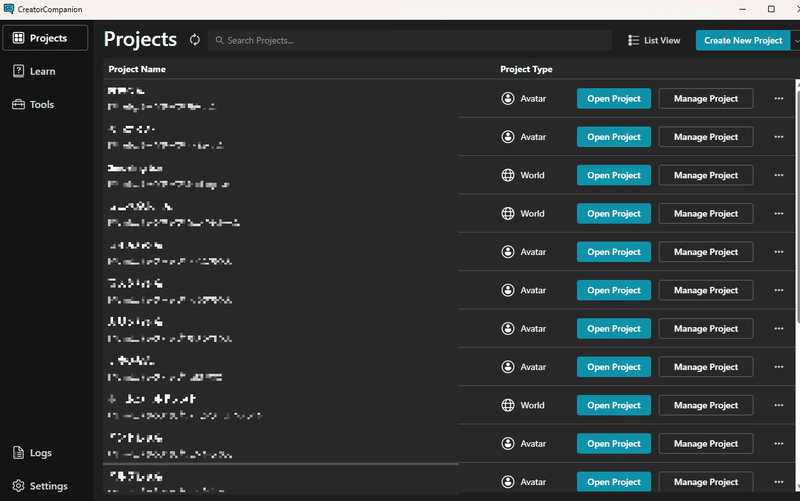Sort by the Project Name column header
Viewport: 800px width, 501px height.
137,69
